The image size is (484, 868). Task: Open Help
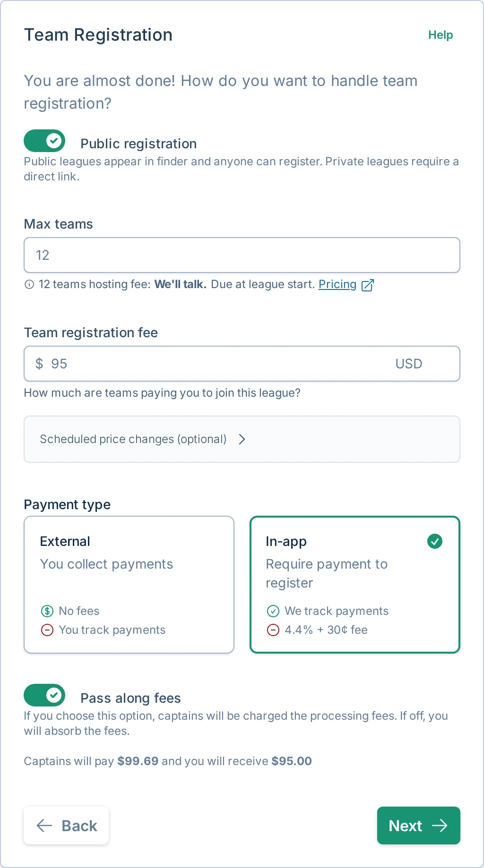click(440, 34)
